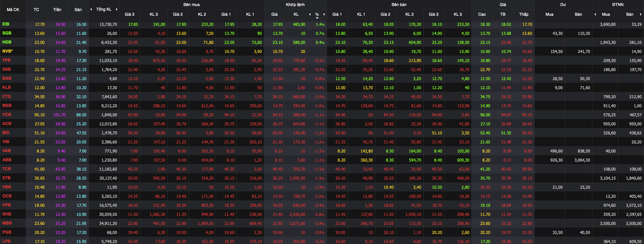
Task: Click the Mua header under Dư
Action: [549, 14]
